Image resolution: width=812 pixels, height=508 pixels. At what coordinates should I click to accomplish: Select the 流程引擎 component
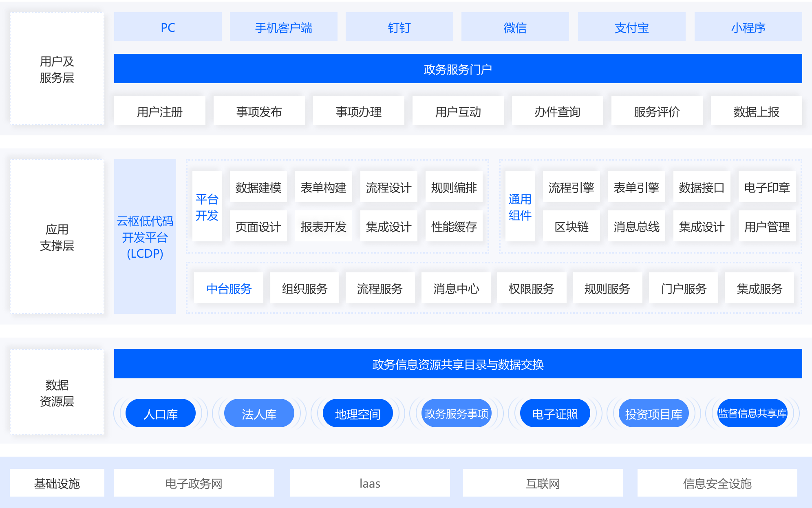pos(571,187)
